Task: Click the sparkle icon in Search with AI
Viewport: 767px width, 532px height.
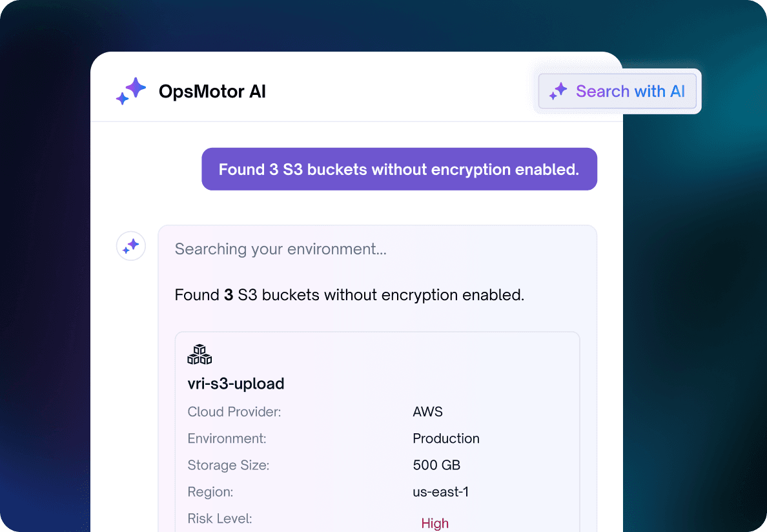Action: coord(558,92)
